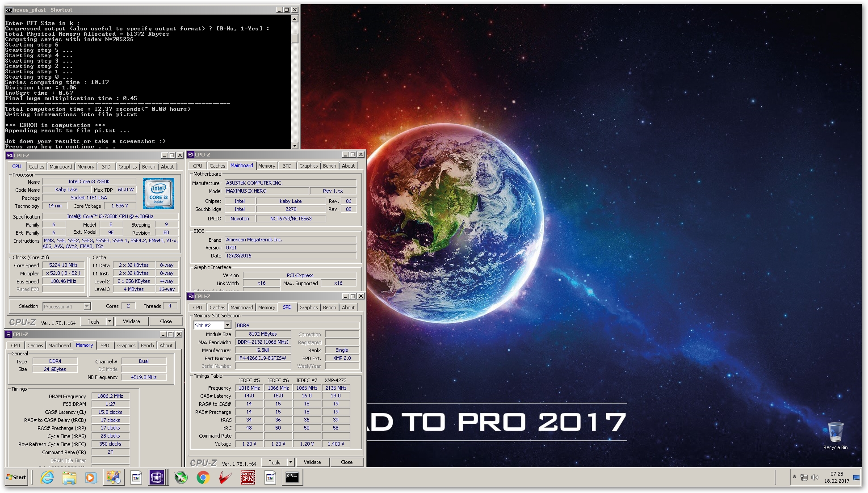Screen dimensions: 868x493
Task: Click Close button in SPD window
Action: tap(347, 462)
